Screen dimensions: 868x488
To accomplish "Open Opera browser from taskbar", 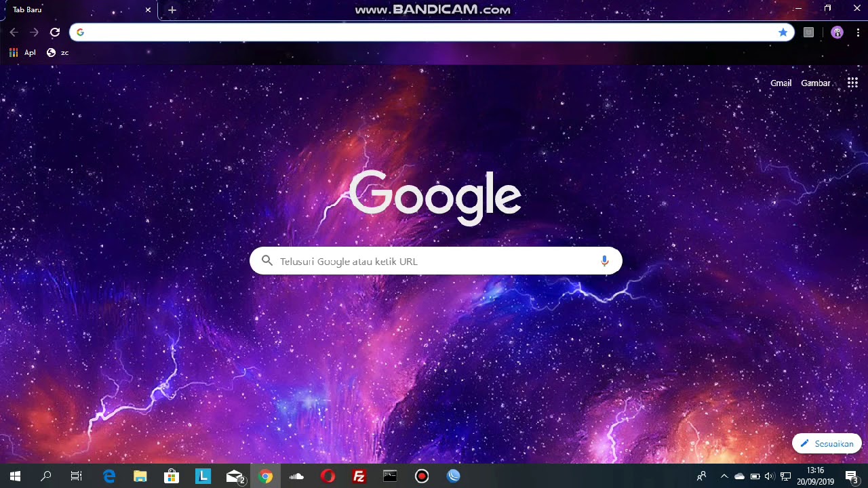I will point(328,476).
